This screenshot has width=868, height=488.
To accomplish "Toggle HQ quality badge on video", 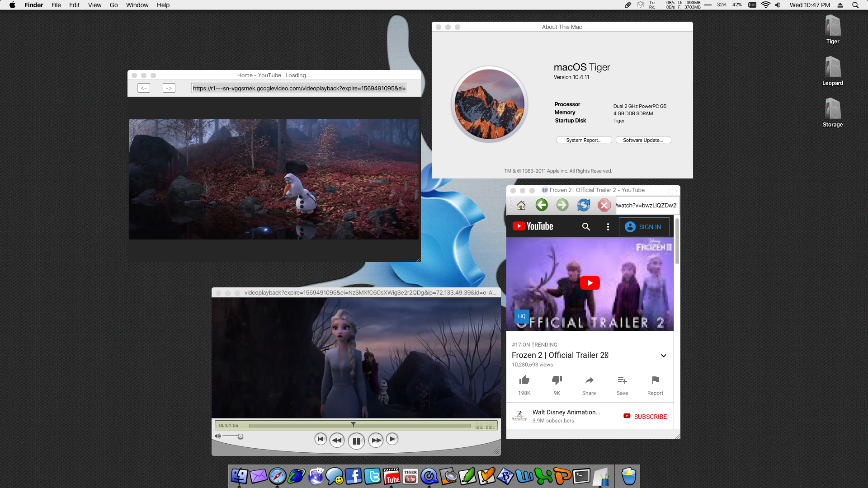I will point(522,316).
